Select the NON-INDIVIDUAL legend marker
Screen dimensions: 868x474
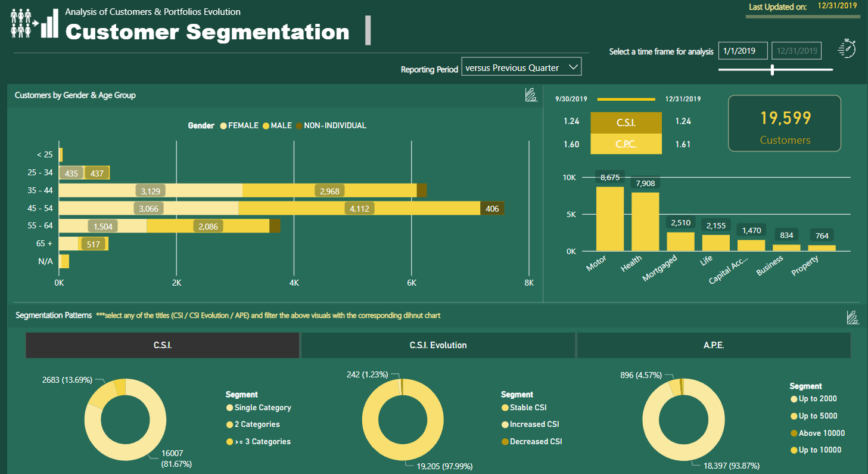click(299, 126)
